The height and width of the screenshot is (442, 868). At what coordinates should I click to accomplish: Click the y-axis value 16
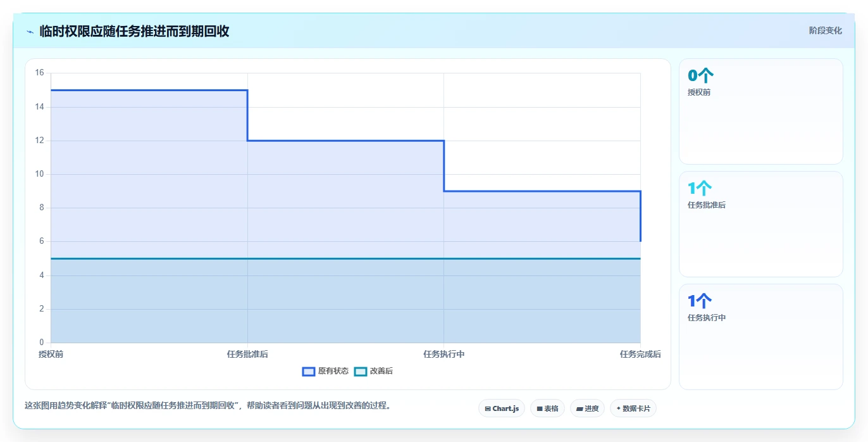point(39,73)
